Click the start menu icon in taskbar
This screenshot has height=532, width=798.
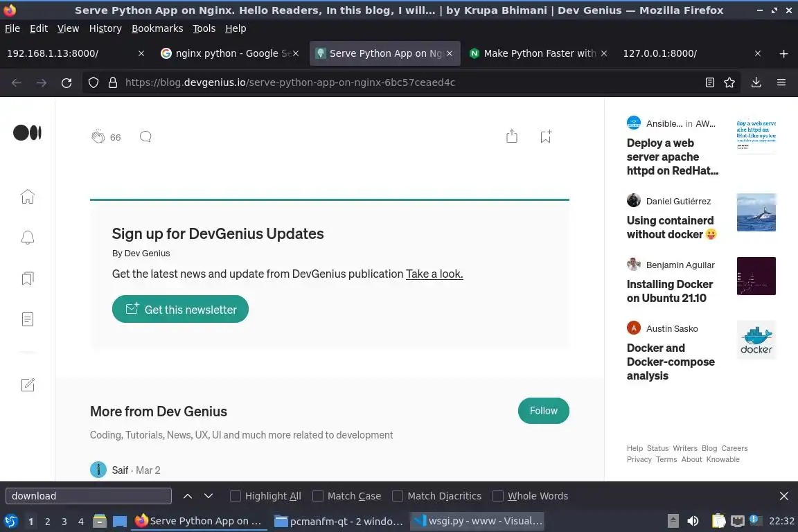coord(10,521)
